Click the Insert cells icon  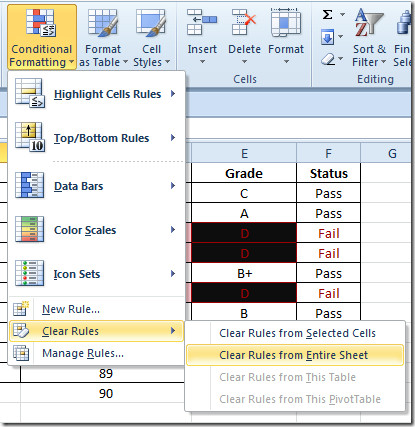(202, 23)
